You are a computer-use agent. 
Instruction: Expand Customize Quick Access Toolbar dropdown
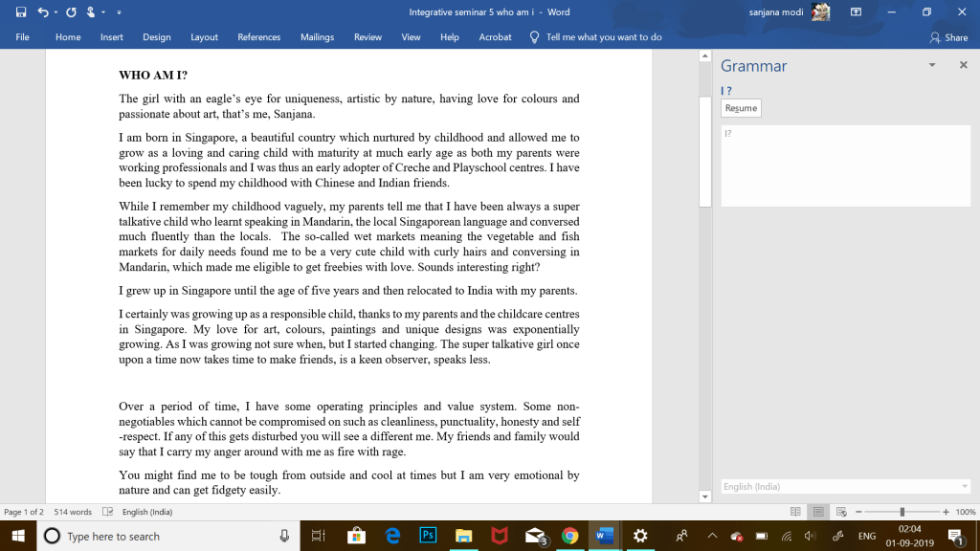[x=118, y=13]
